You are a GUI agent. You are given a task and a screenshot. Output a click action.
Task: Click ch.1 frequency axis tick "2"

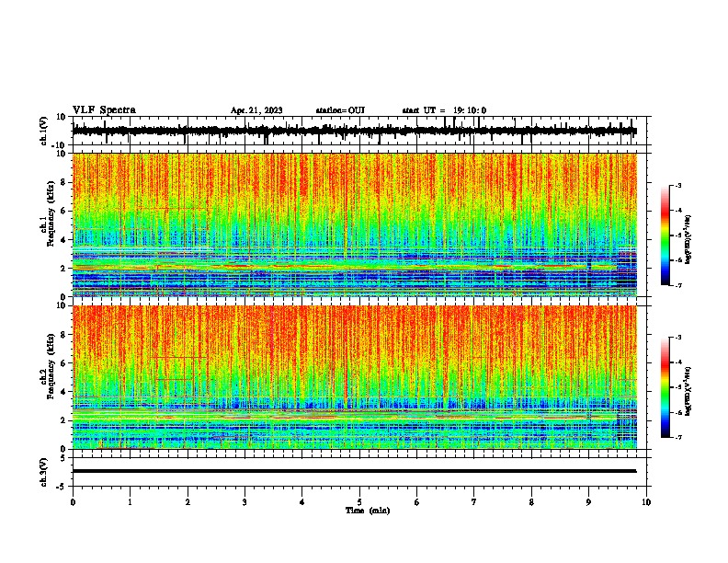(x=63, y=269)
